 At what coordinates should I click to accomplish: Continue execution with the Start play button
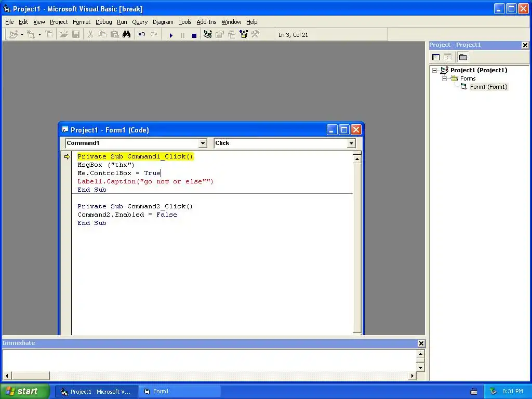(171, 35)
